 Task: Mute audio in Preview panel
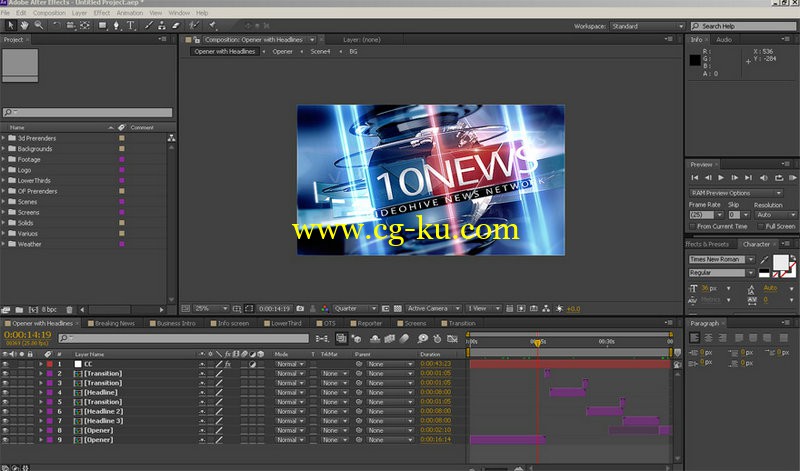764,178
